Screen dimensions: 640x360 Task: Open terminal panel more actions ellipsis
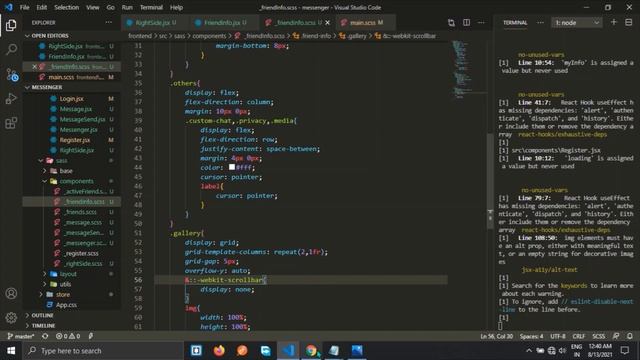[540, 22]
